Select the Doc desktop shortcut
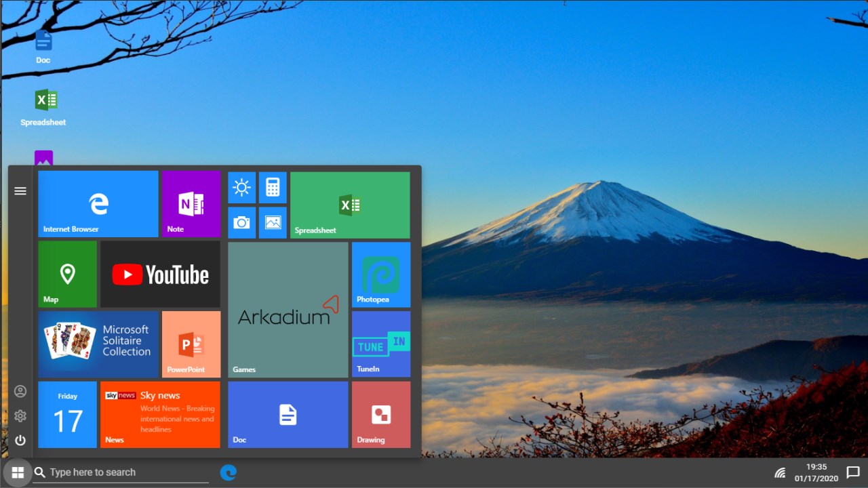868x488 pixels. pyautogui.click(x=43, y=46)
